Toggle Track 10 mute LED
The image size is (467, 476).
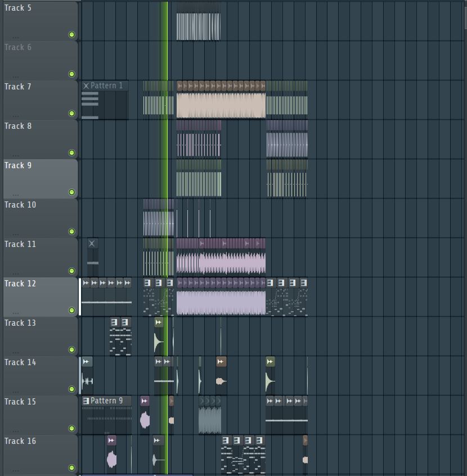pos(71,232)
